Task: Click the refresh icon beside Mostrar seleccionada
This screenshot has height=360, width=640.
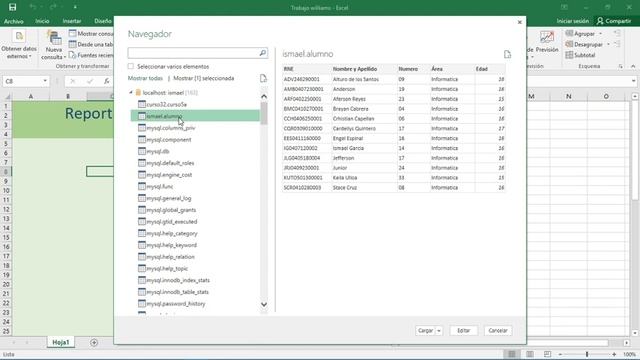Action: [263, 78]
